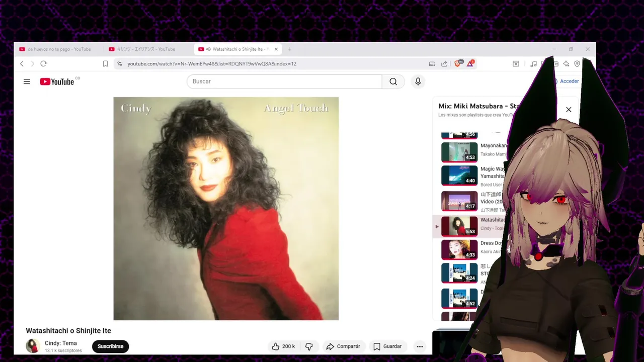Screen dimensions: 644x362
Task: Go to YouTube home via logo
Action: [57, 81]
